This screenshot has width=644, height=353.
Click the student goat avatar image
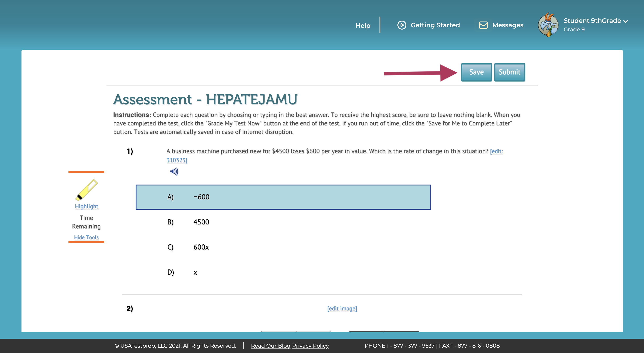coord(548,25)
